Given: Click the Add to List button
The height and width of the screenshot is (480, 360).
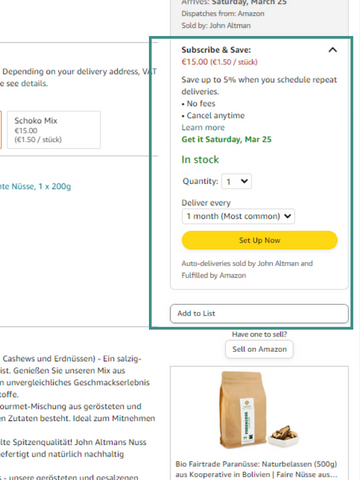Looking at the screenshot, I should click(x=259, y=313).
